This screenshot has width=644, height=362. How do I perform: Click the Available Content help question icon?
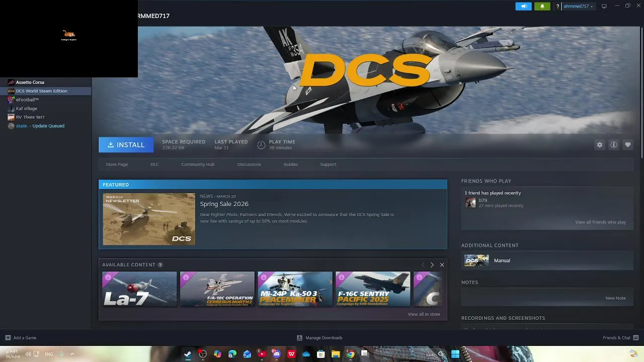pyautogui.click(x=160, y=265)
